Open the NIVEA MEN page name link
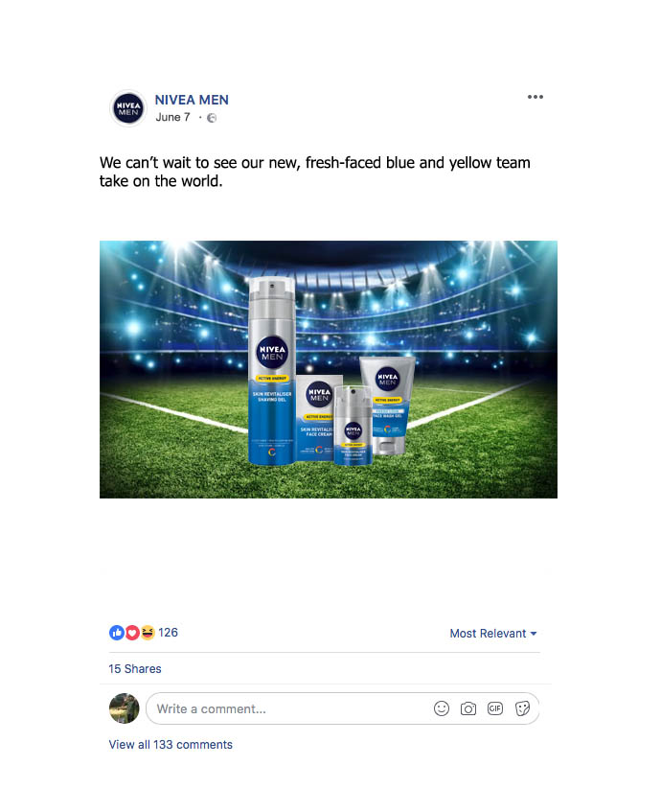 (192, 100)
